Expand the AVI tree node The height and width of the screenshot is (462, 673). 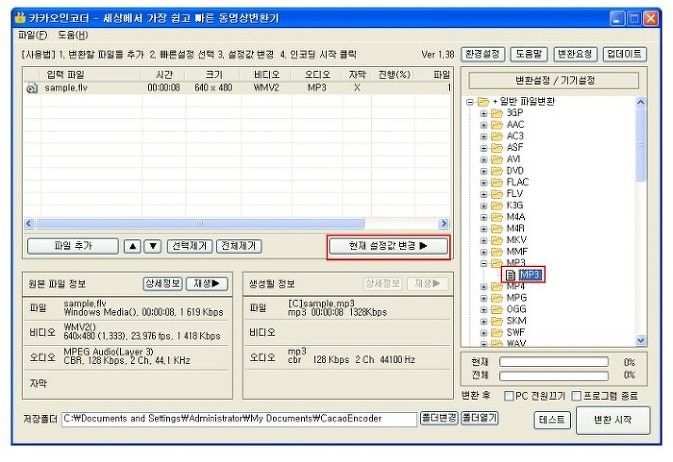point(484,160)
